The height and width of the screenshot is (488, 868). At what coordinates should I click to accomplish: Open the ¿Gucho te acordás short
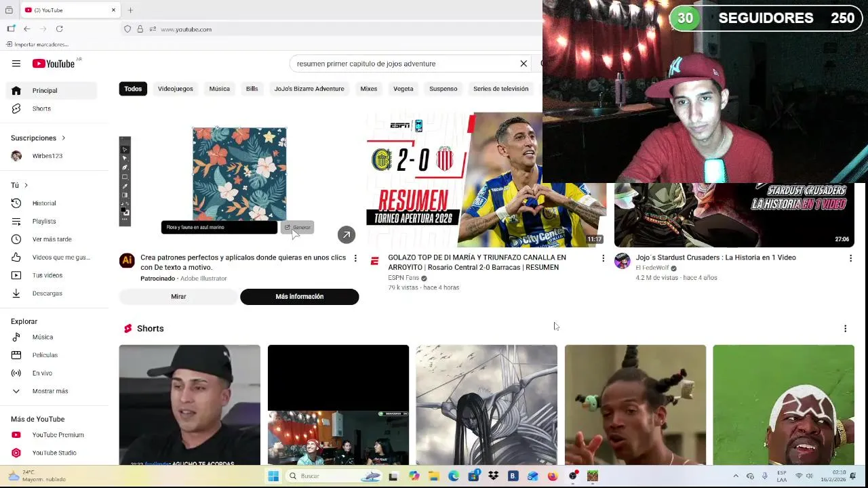[189, 405]
